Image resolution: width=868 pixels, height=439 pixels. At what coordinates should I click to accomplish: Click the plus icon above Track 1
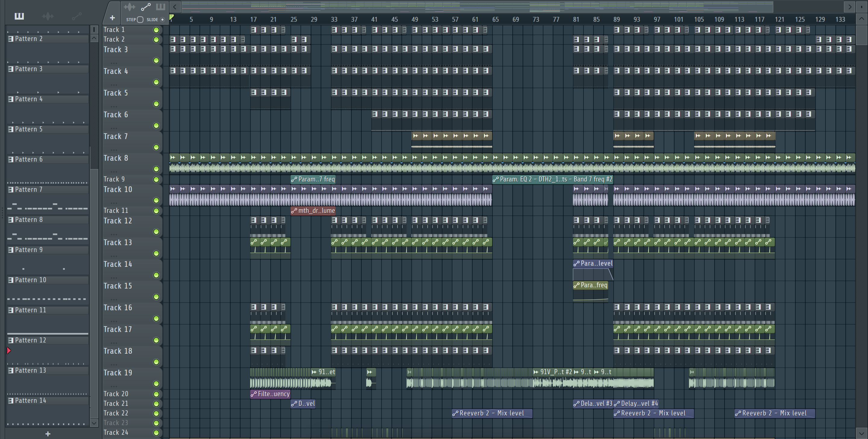pos(112,18)
